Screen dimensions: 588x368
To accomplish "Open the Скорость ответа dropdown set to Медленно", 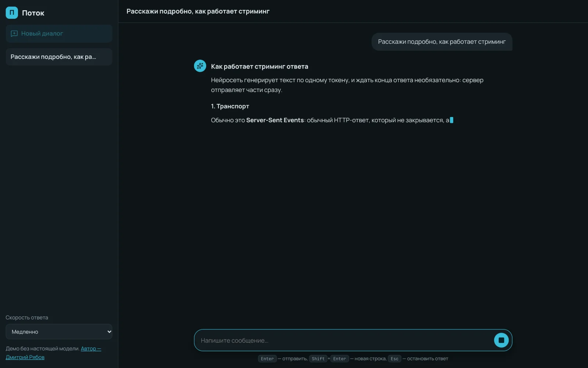I will pyautogui.click(x=59, y=332).
